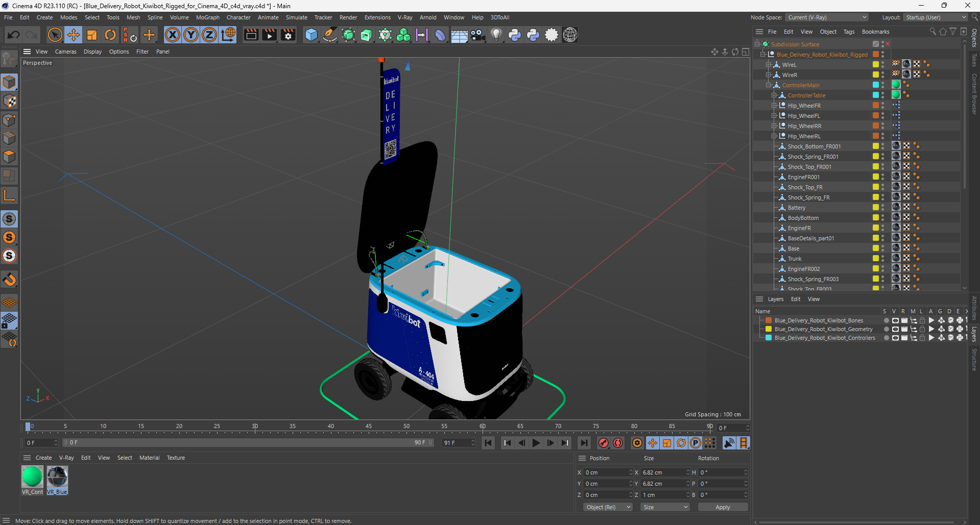The image size is (980, 525).
Task: Click the Bend deformer icon
Action: 440,35
